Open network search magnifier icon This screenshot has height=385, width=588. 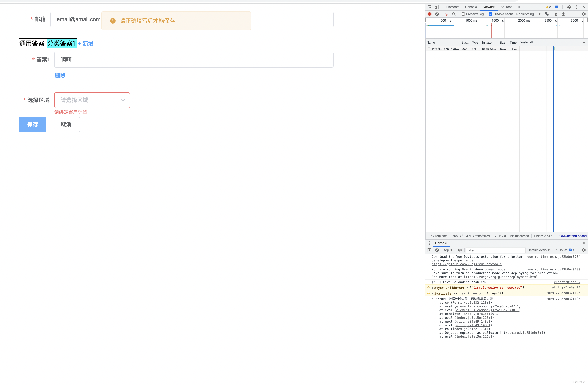(x=454, y=14)
